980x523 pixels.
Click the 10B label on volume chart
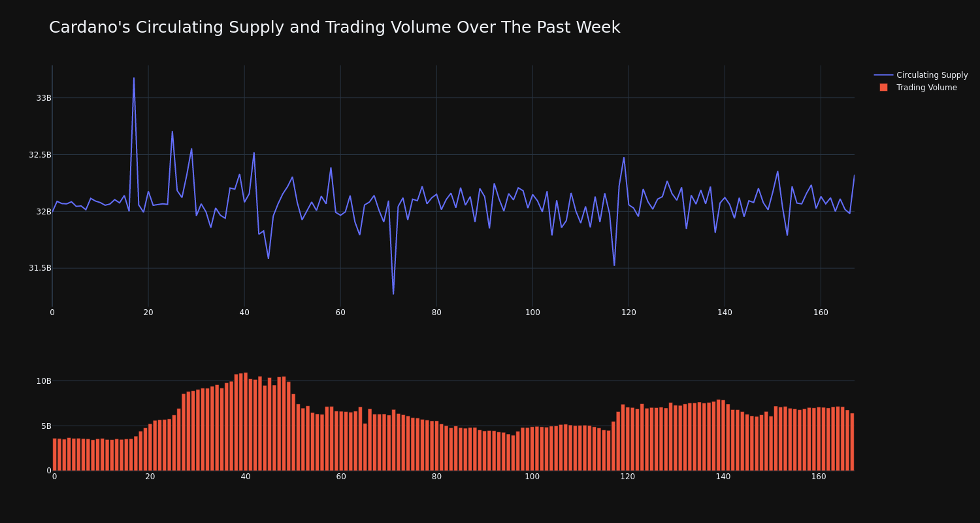[x=44, y=381]
